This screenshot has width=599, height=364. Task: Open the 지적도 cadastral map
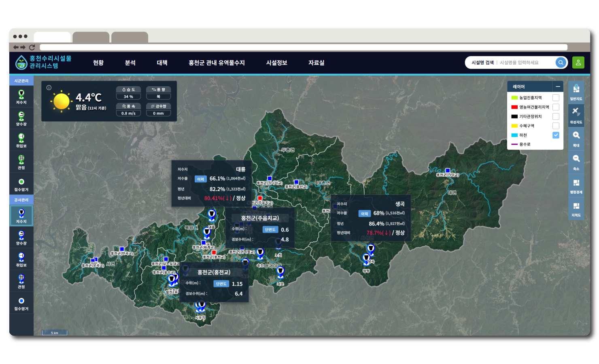pos(576,208)
